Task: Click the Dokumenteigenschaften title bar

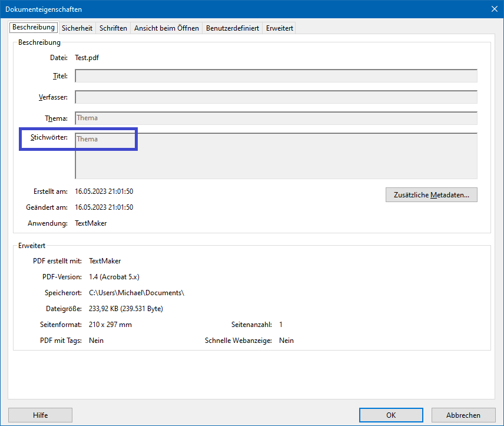Action: pos(236,9)
